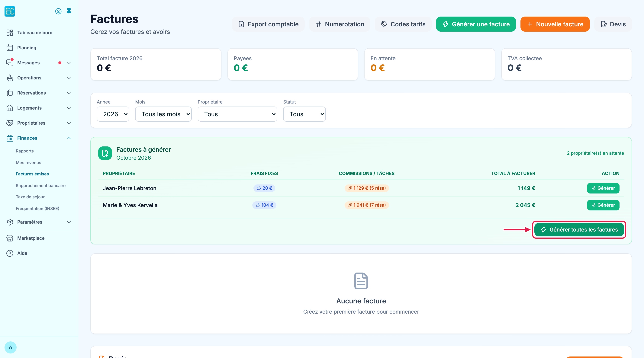The image size is (644, 358).
Task: Select Factures émises submenu item
Action: [32, 174]
